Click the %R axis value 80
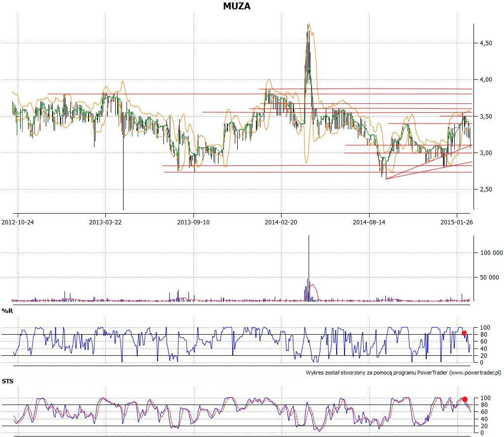The image size is (504, 437). (x=483, y=335)
